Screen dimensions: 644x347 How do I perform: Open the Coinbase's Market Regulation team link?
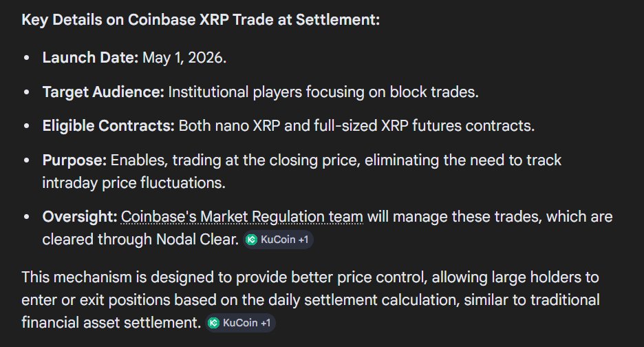[241, 217]
